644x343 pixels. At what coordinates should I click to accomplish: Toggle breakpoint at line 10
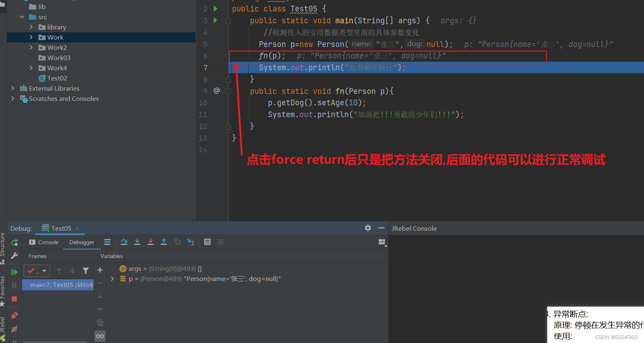[x=217, y=103]
